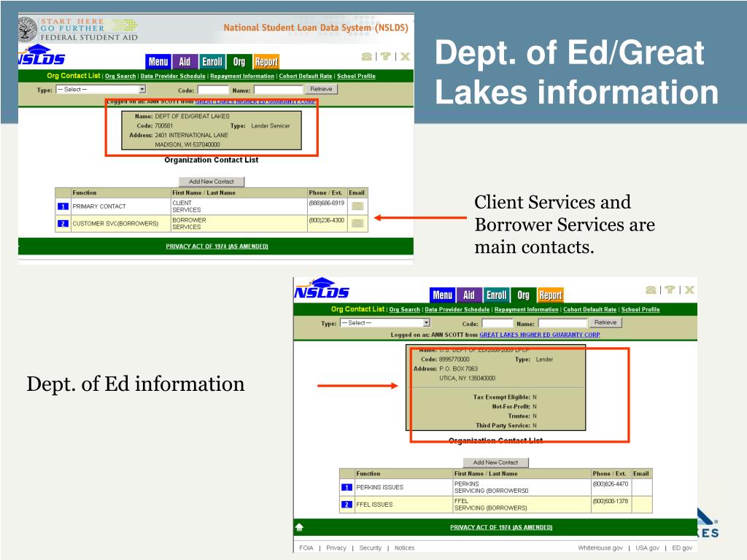Click the phone number (888)686-6919
The width and height of the screenshot is (747, 560).
coord(326,203)
